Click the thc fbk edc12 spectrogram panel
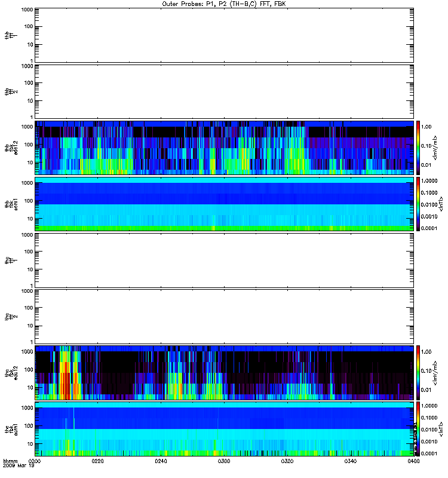The image size is (448, 478). coord(224,372)
